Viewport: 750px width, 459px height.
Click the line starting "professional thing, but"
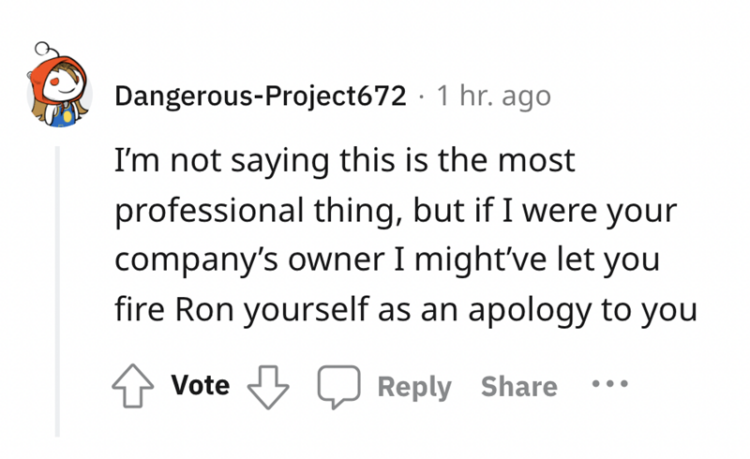396,211
